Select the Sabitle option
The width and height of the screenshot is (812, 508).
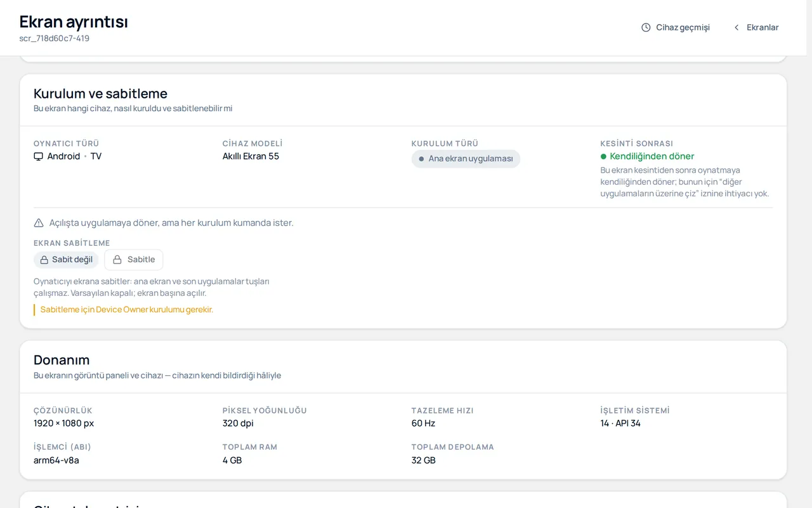(x=134, y=260)
